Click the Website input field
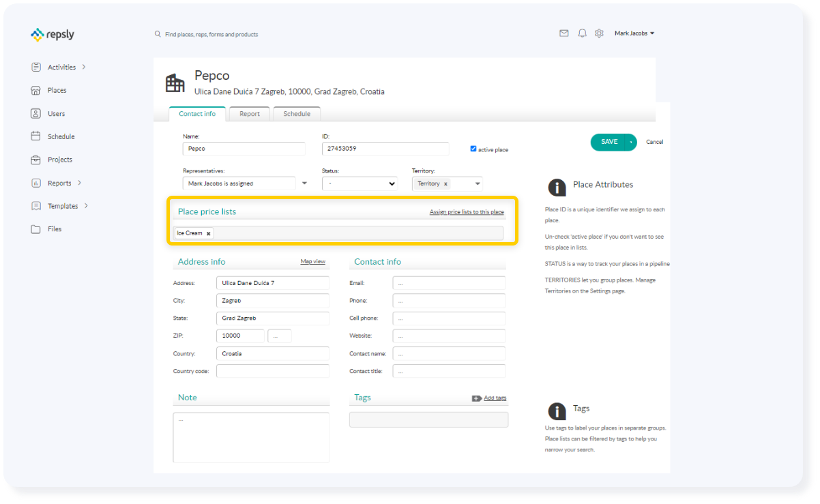Image resolution: width=820 pixels, height=504 pixels. coord(450,336)
